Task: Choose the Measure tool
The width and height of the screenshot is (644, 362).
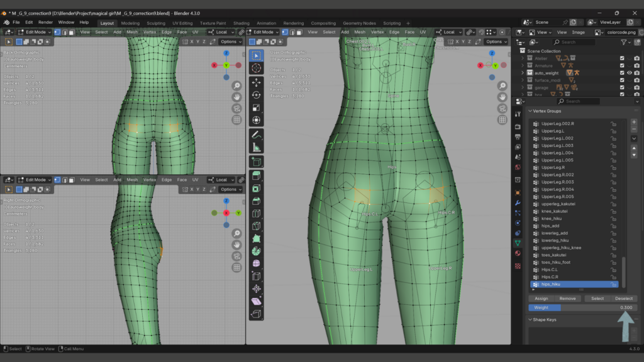Action: (257, 147)
